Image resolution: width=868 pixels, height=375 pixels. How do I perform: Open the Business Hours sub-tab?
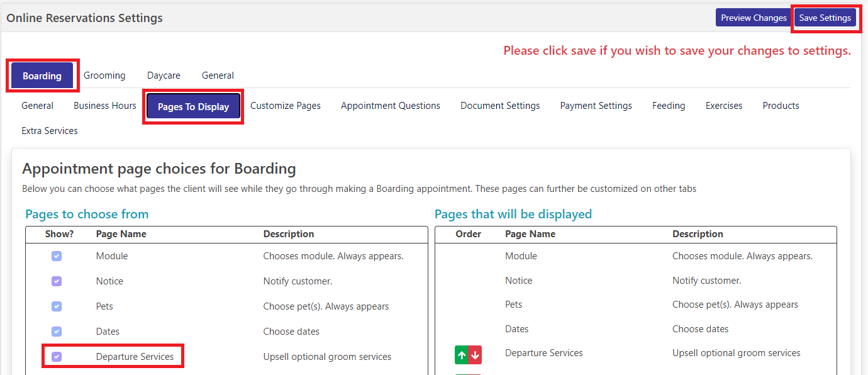[105, 106]
